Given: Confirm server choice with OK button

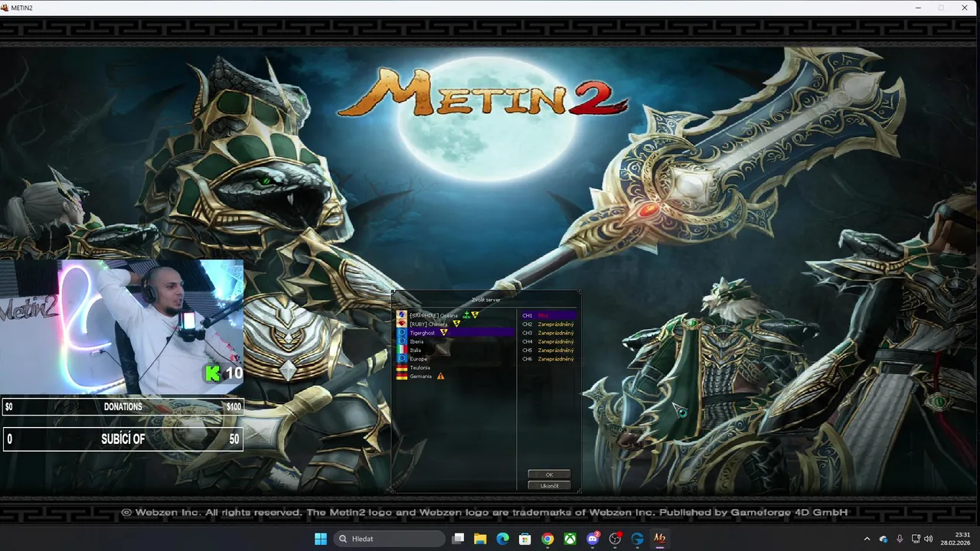Looking at the screenshot, I should click(549, 474).
